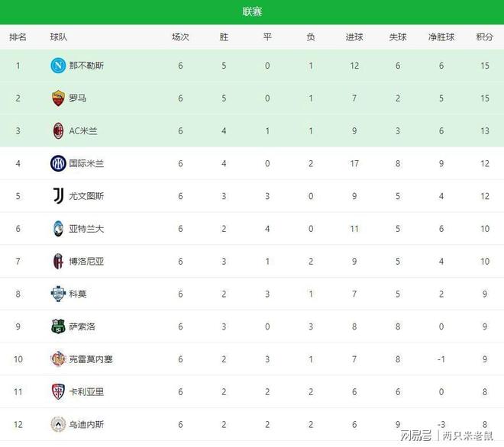Viewport: 504px width, 447px height.
Task: Open the 尤文图斯 team link
Action: (x=86, y=196)
